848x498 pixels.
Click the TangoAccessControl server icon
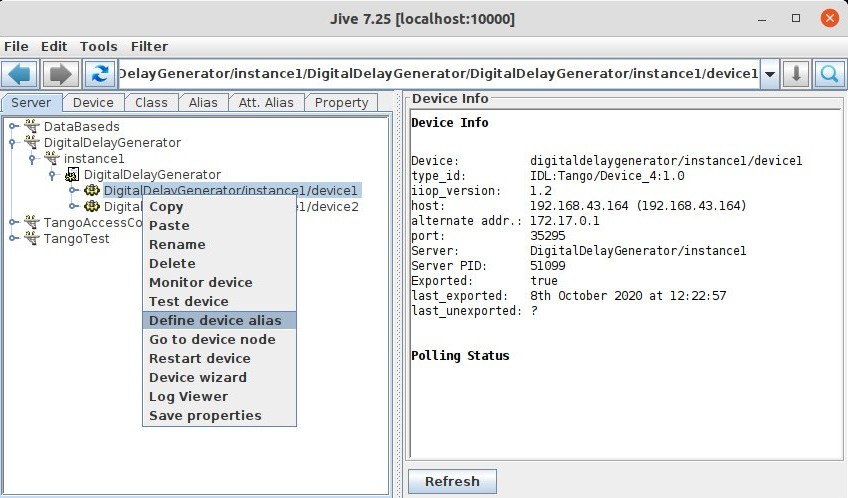[32, 222]
